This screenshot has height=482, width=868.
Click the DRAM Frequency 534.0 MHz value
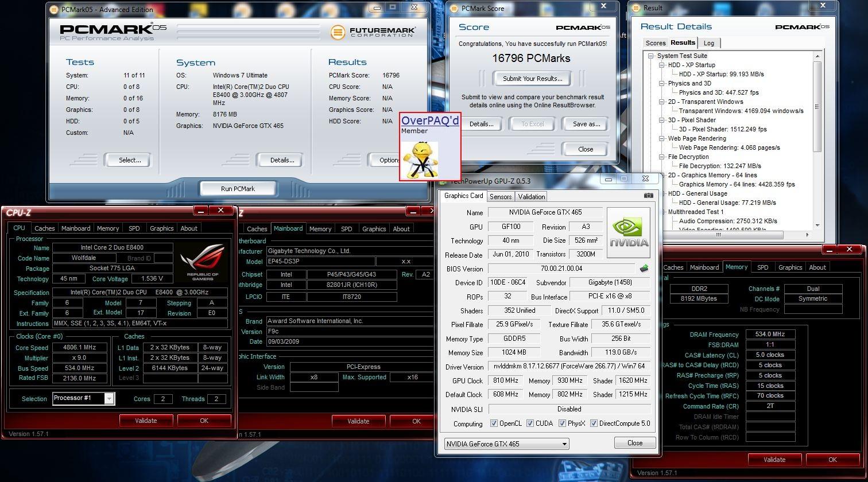pyautogui.click(x=770, y=335)
